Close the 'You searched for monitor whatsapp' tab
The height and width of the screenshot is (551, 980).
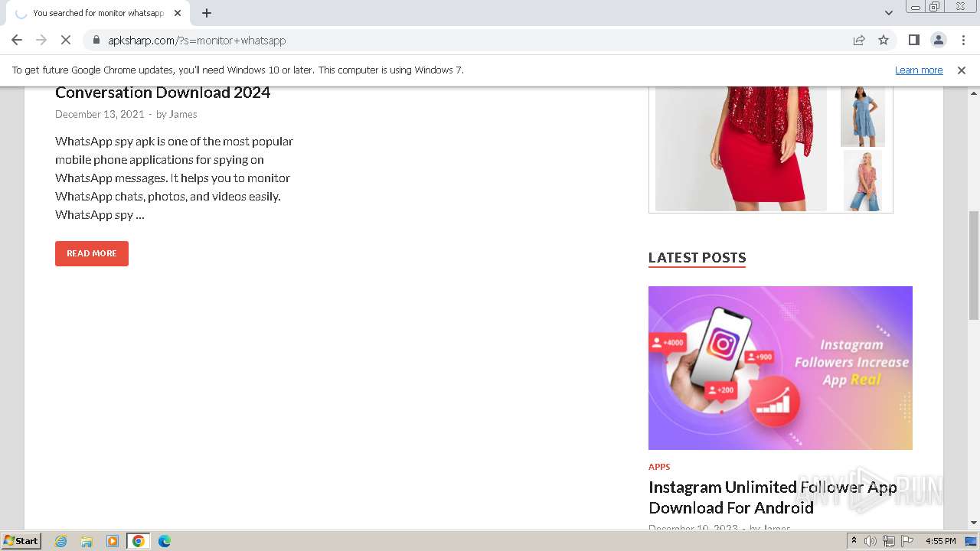click(178, 13)
